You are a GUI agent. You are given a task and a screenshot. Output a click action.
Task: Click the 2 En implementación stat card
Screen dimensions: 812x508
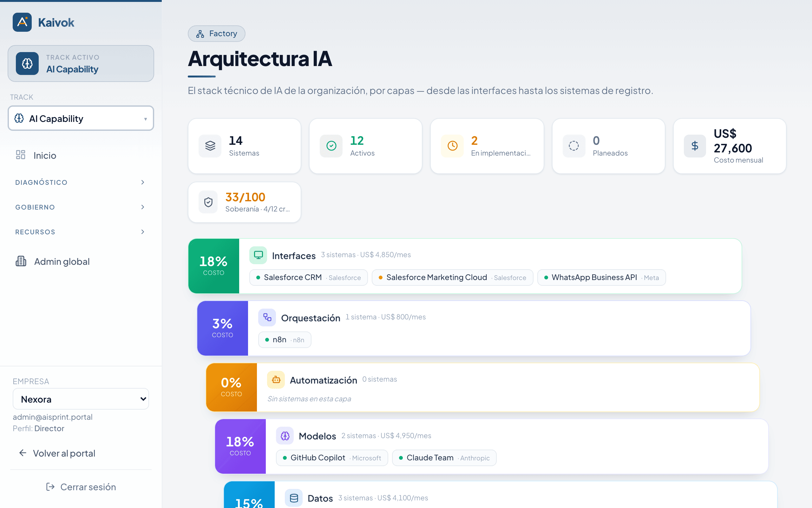[x=487, y=146]
